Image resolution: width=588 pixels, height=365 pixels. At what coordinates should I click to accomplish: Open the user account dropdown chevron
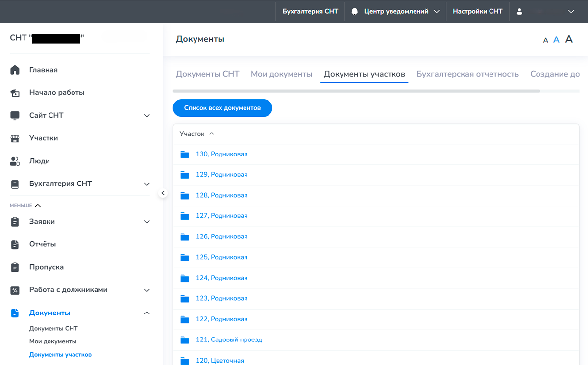[x=571, y=11]
